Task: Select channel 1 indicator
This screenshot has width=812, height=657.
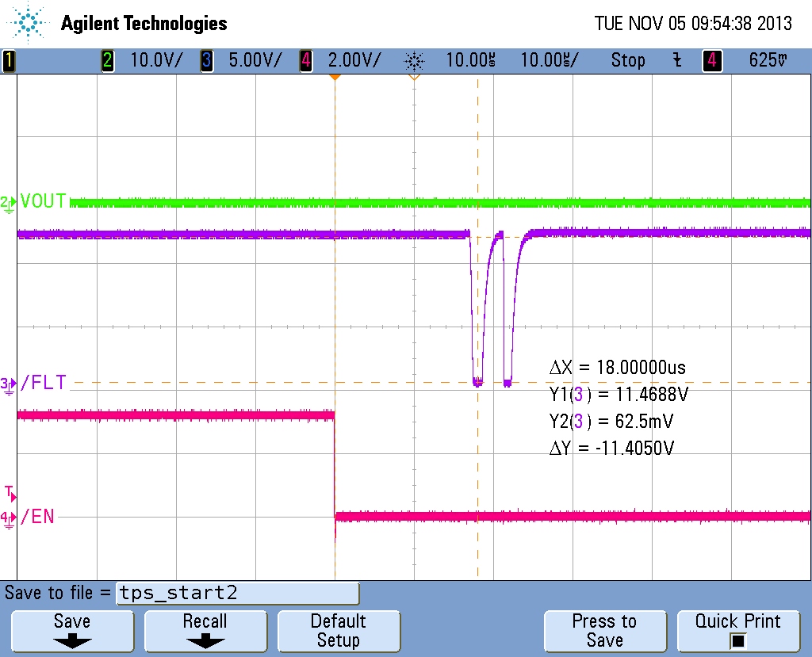Action: coord(8,60)
